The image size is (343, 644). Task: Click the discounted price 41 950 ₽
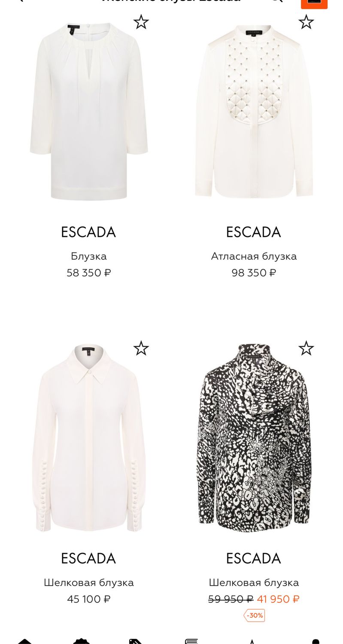[x=278, y=599]
